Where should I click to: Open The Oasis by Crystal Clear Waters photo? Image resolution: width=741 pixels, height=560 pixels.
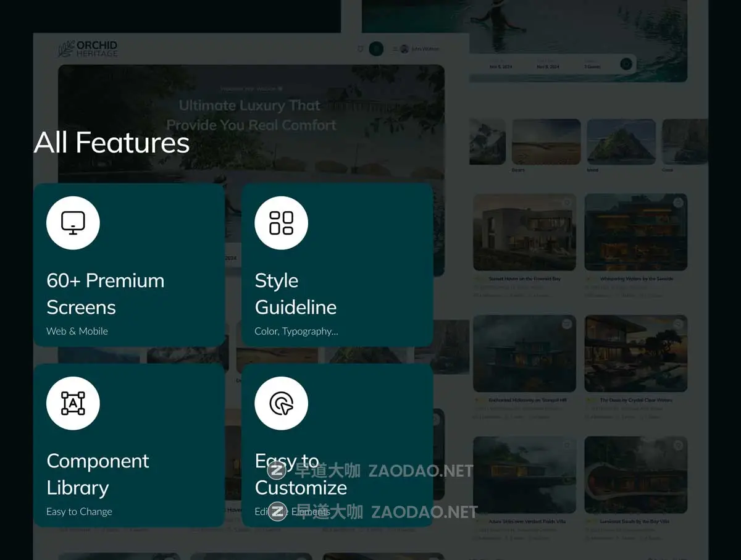635,353
